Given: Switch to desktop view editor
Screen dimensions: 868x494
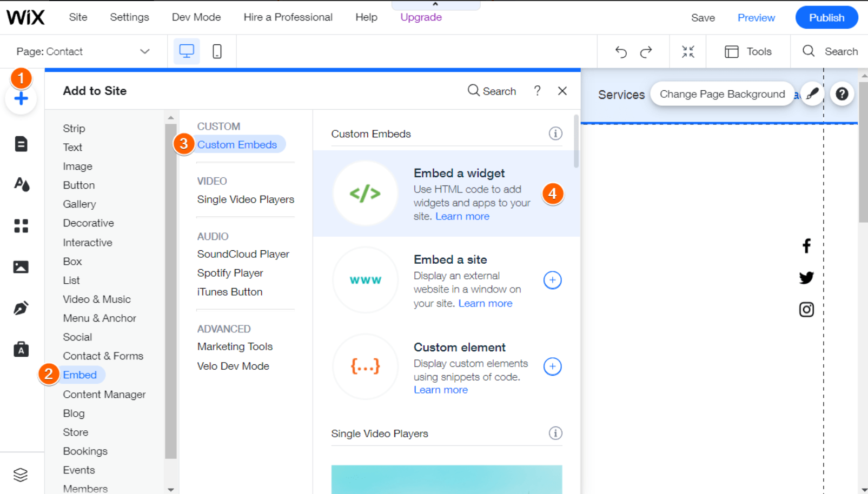Looking at the screenshot, I should click(187, 51).
